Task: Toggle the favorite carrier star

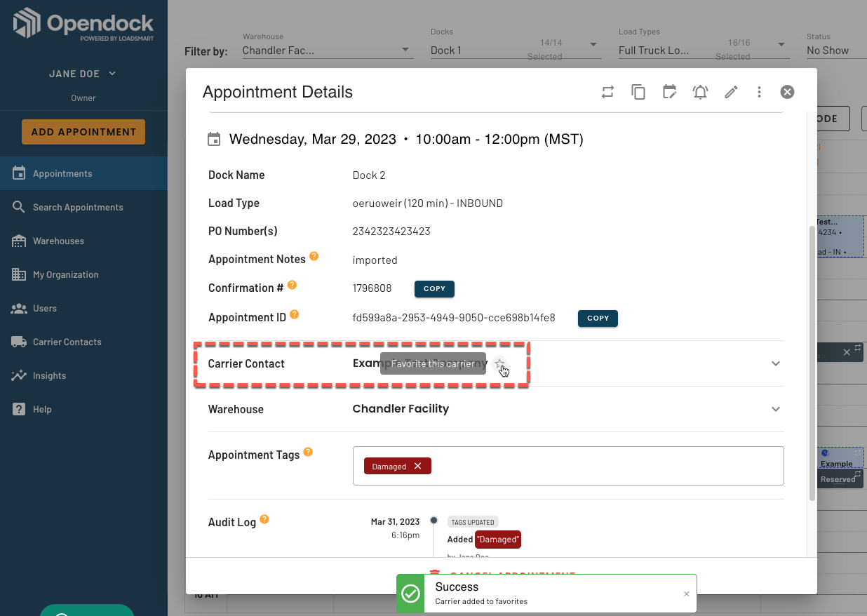Action: pos(499,363)
